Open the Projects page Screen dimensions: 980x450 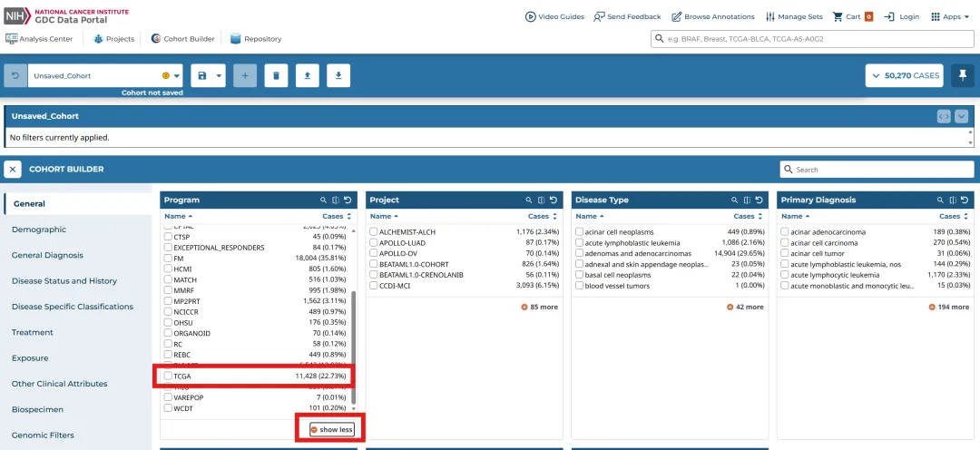tap(113, 39)
